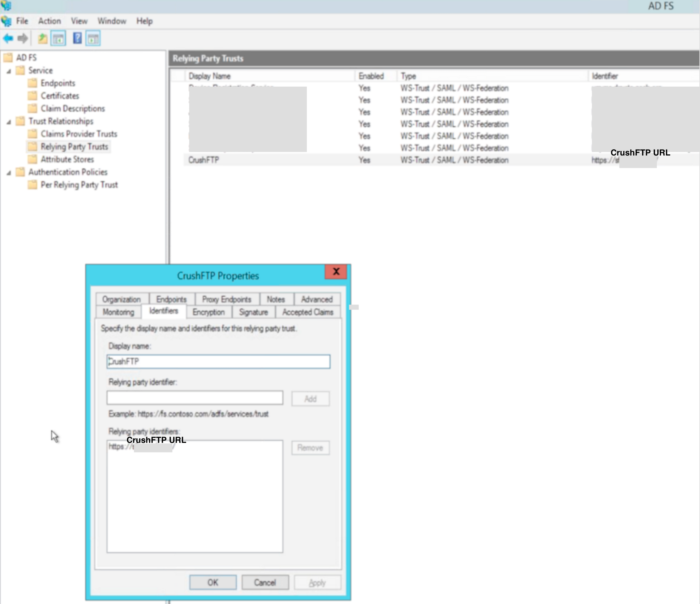Click the Up one level toolbar icon
Viewport: 700px width, 604px height.
point(42,39)
